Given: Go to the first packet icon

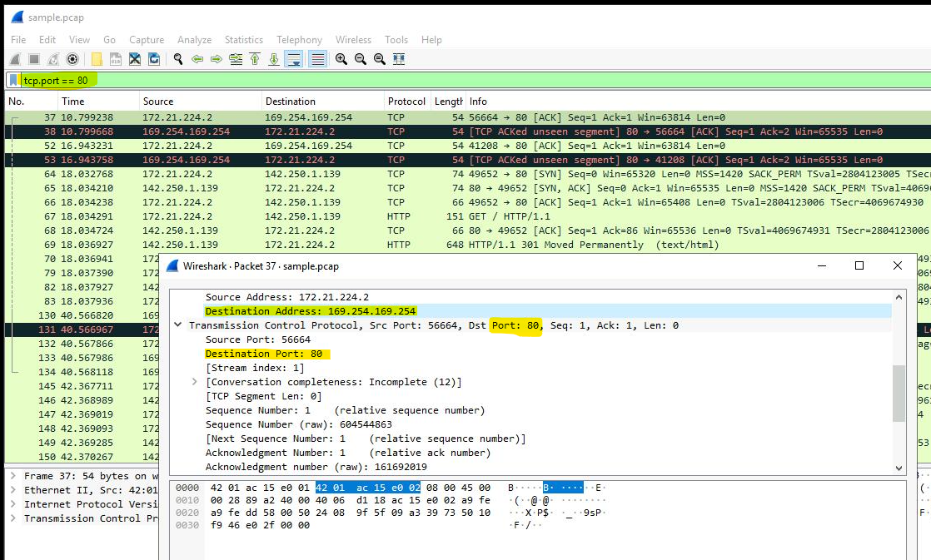Looking at the screenshot, I should [254, 59].
